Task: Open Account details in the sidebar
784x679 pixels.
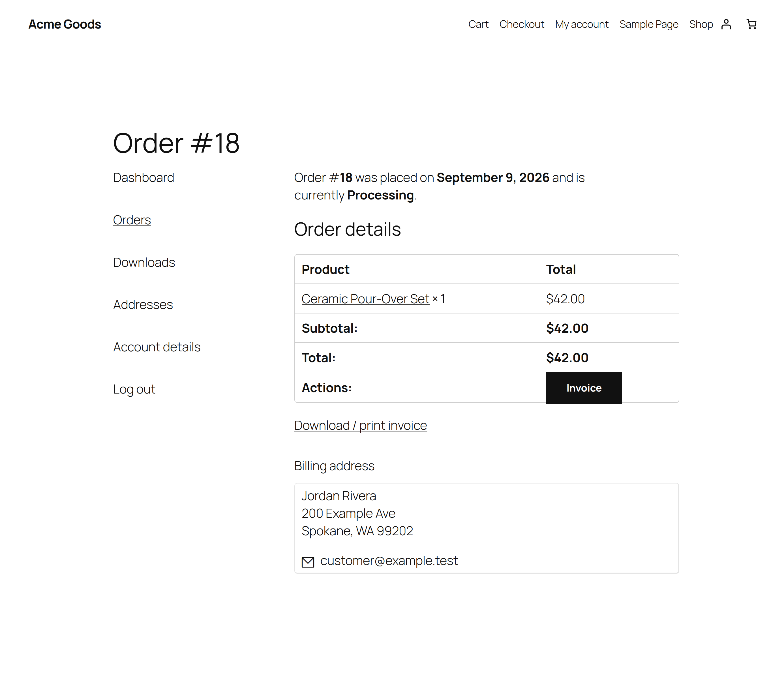Action: 157,347
